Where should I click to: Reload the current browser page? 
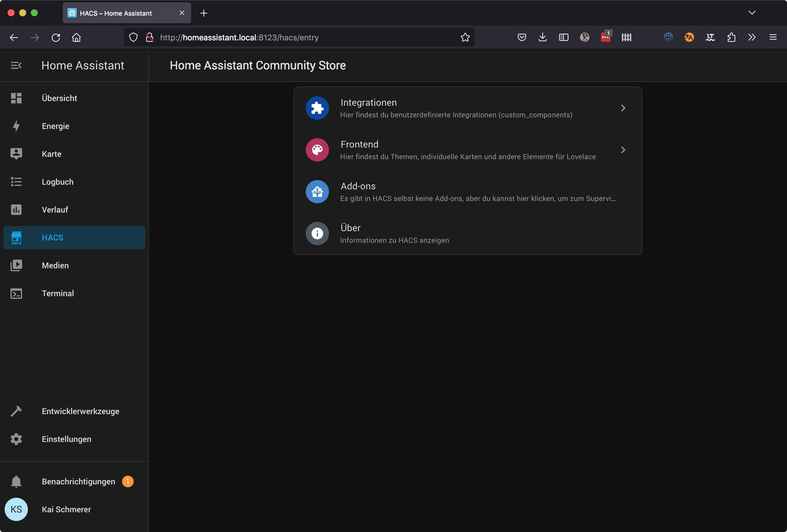pyautogui.click(x=56, y=37)
